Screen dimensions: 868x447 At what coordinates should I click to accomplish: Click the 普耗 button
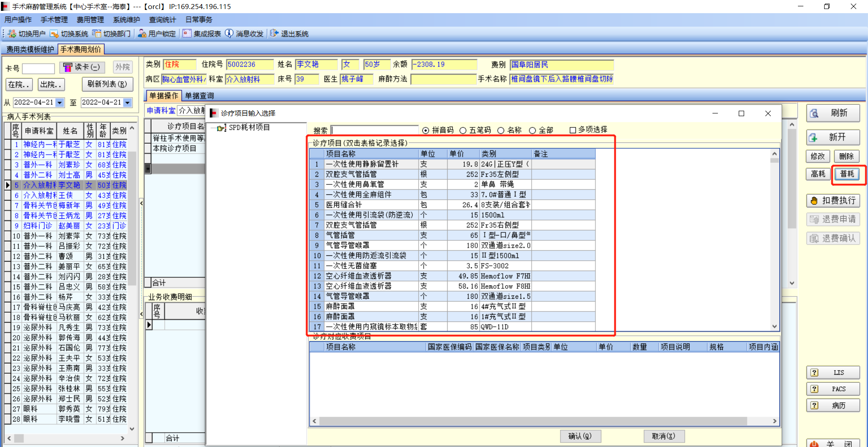(847, 174)
